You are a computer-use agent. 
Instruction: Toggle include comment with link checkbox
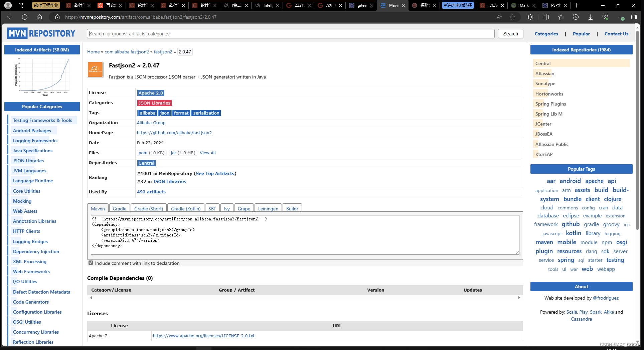91,263
